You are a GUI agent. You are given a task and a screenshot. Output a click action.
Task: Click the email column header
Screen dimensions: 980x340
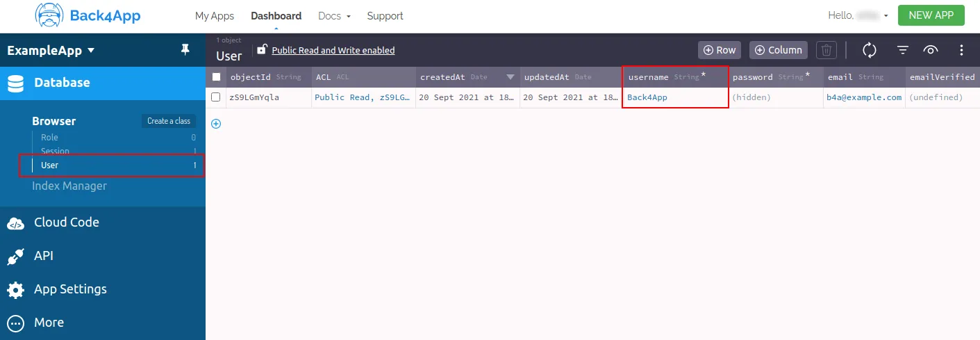click(x=865, y=77)
